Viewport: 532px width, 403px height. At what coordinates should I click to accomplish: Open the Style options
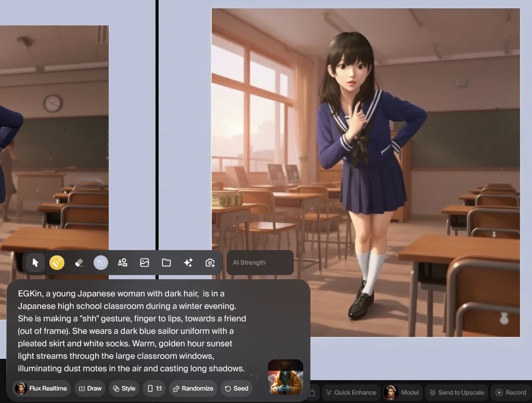pos(124,388)
